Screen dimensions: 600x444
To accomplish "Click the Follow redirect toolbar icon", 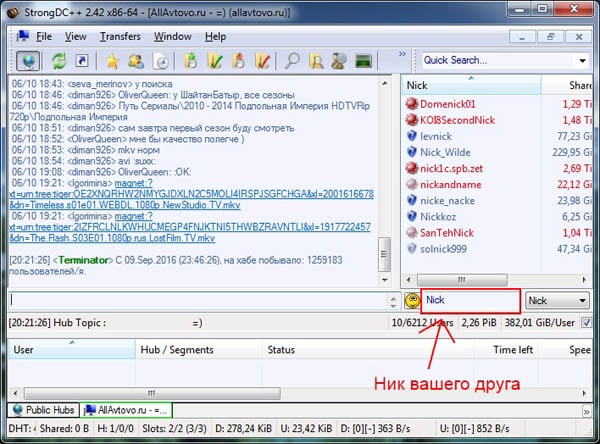I will [83, 59].
